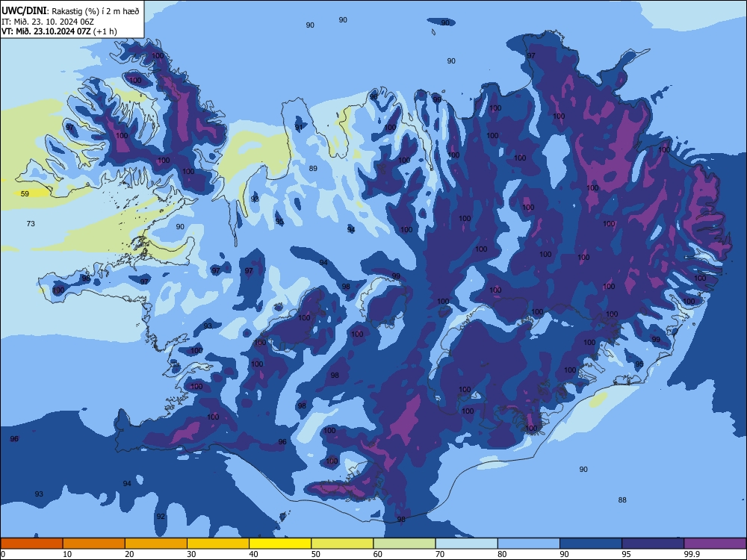
Task: Click the legend label 30
Action: coord(191,554)
